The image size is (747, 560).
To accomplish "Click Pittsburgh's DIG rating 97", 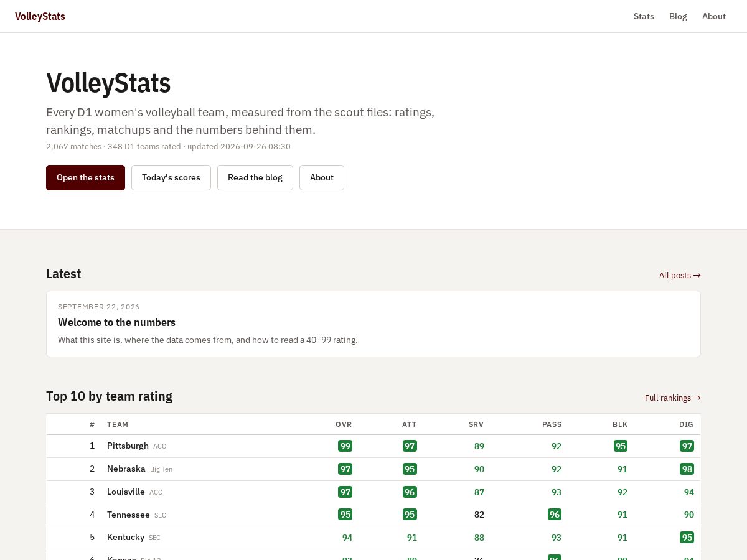I will point(687,446).
